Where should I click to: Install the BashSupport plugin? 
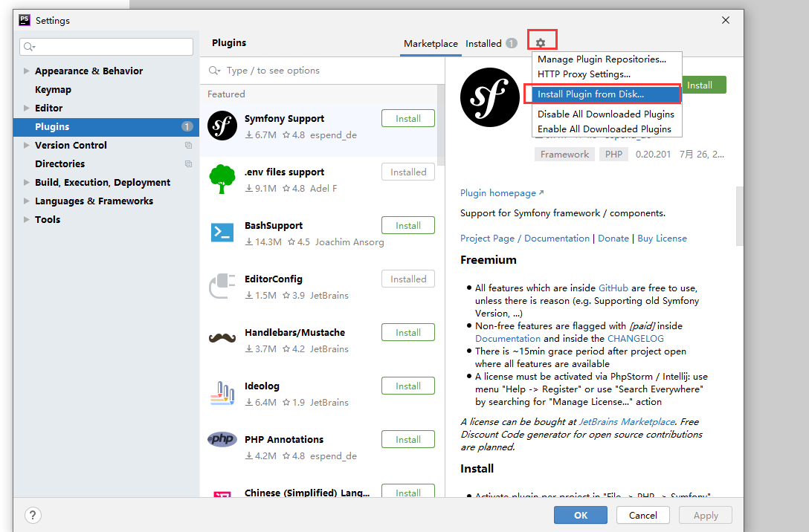407,226
